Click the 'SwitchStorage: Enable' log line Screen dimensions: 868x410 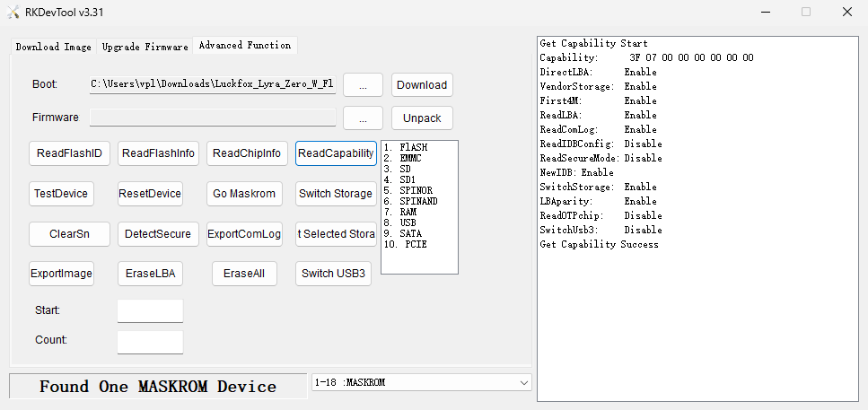pos(598,187)
